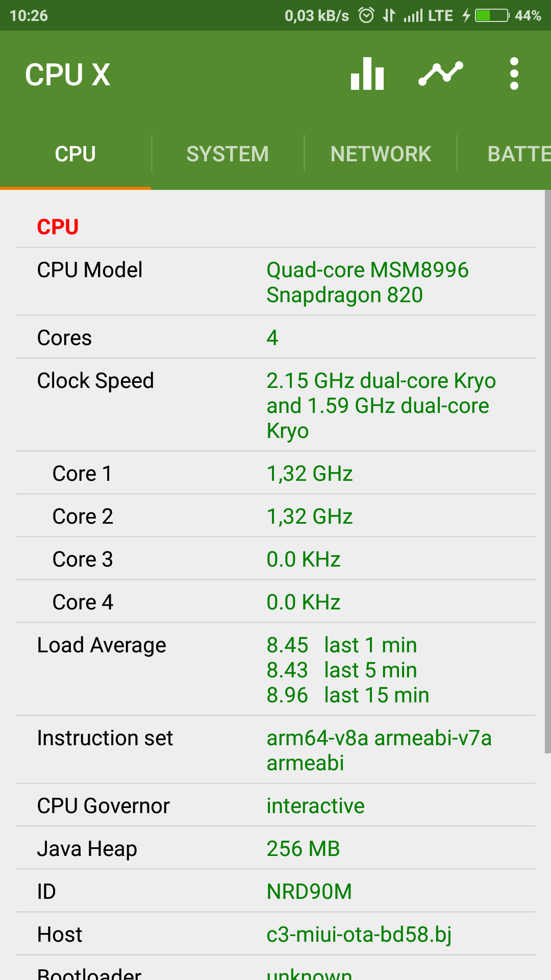
Task: Tap the Java Heap row
Action: 275,848
